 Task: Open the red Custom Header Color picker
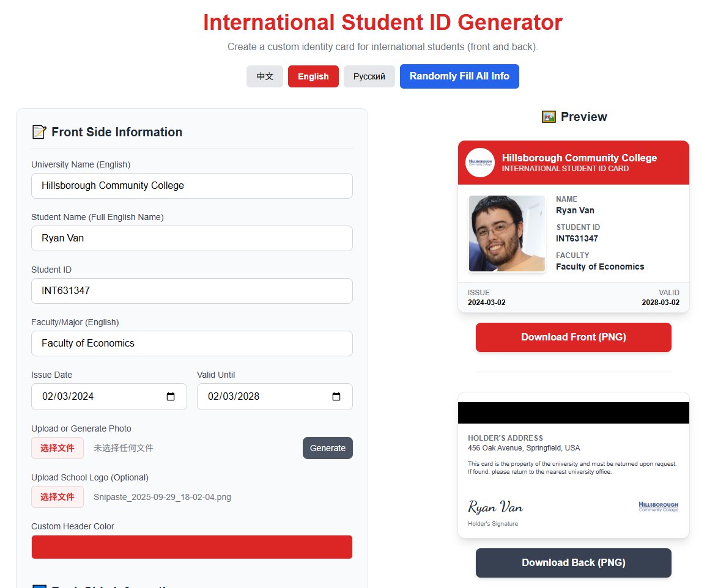point(192,547)
